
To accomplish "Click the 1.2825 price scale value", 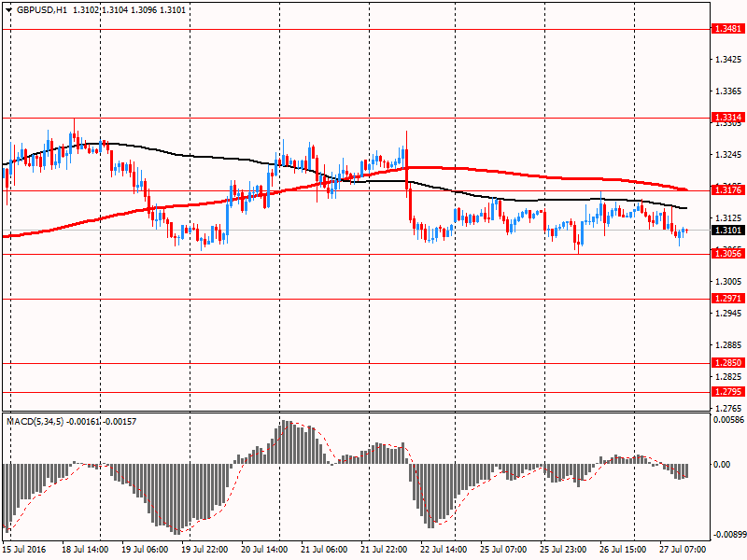I will (x=728, y=377).
